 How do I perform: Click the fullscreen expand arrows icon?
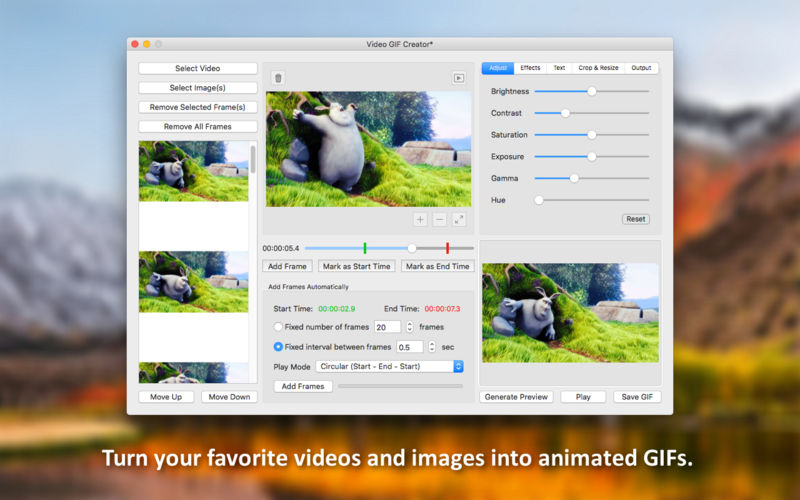coord(459,219)
